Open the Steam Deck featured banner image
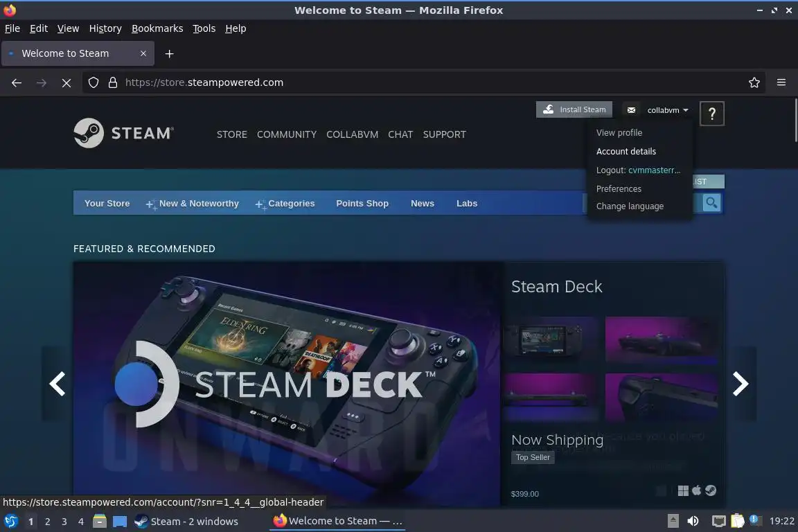This screenshot has height=532, width=798. click(x=287, y=384)
